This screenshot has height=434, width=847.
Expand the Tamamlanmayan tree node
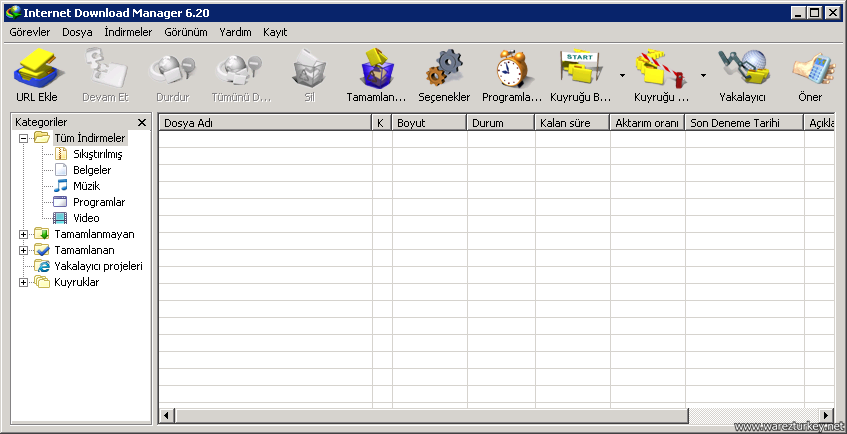coord(23,235)
